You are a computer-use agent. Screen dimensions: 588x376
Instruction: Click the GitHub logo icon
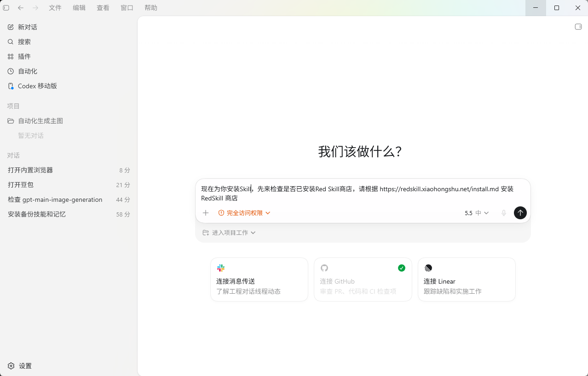click(324, 268)
